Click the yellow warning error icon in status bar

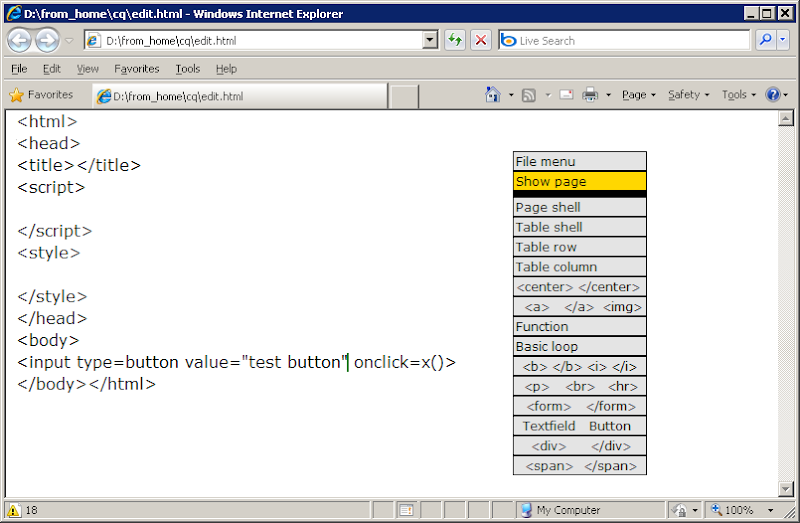(14, 510)
